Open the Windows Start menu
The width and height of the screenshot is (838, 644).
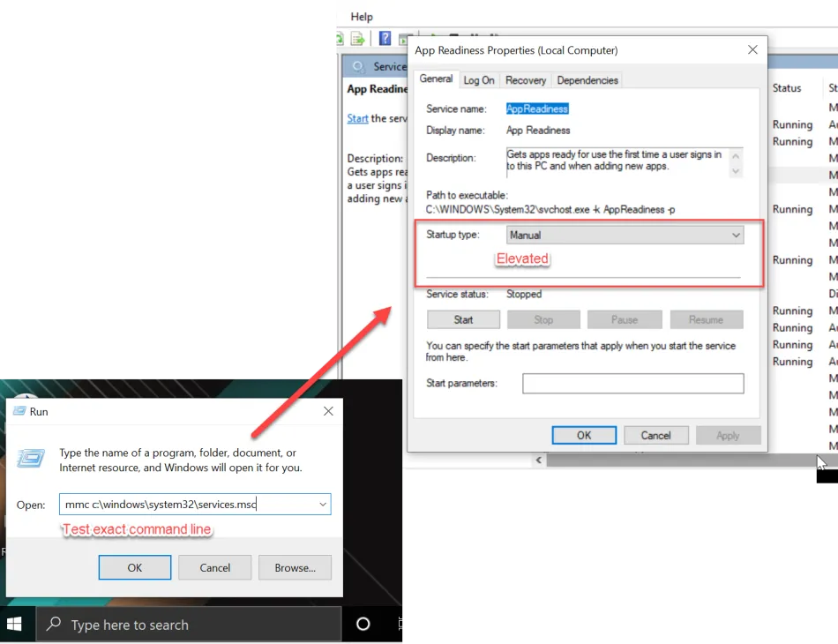(x=15, y=625)
